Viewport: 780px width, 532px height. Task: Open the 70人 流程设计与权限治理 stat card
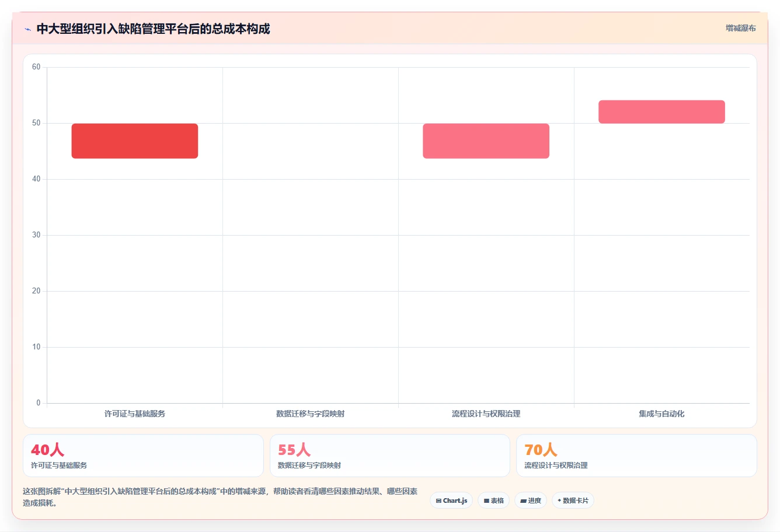636,456
